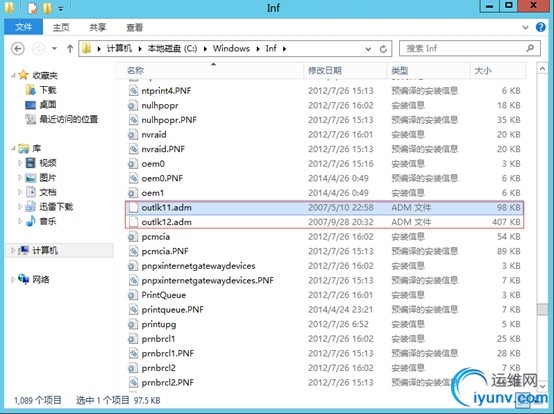Open the 下载 favorites folder

(x=48, y=90)
